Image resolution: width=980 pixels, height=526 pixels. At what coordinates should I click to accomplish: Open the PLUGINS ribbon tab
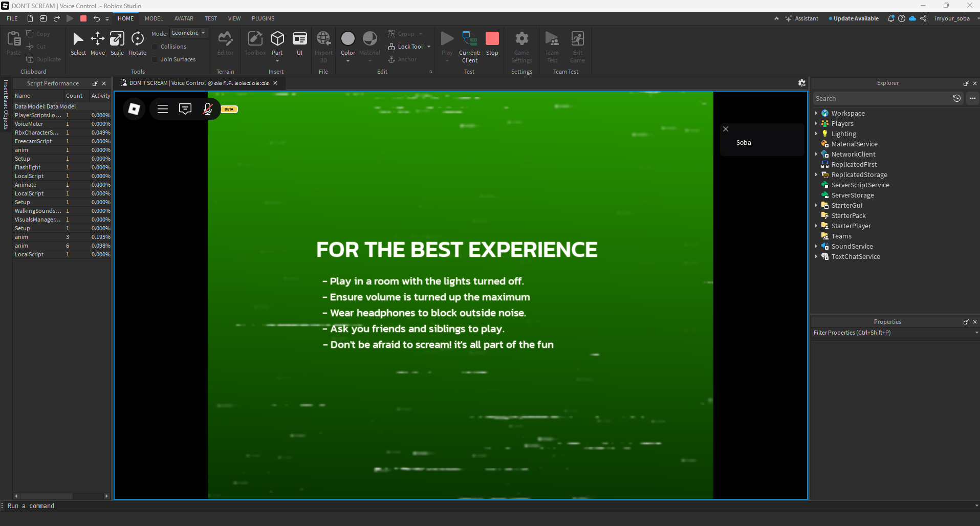[x=263, y=18]
